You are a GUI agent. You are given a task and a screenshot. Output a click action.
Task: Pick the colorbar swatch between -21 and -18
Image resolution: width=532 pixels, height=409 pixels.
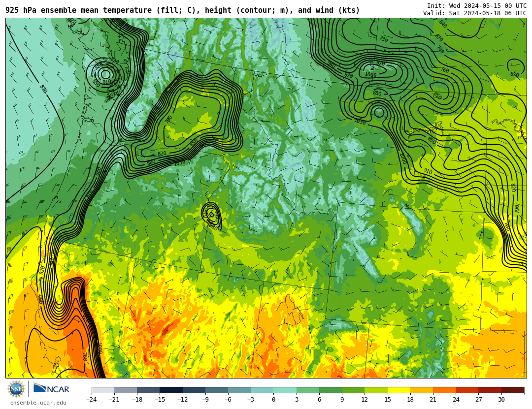126,390
